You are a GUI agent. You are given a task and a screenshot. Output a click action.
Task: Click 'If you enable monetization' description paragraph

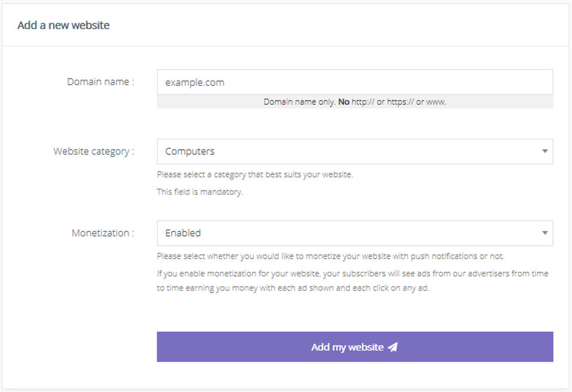pyautogui.click(x=353, y=273)
